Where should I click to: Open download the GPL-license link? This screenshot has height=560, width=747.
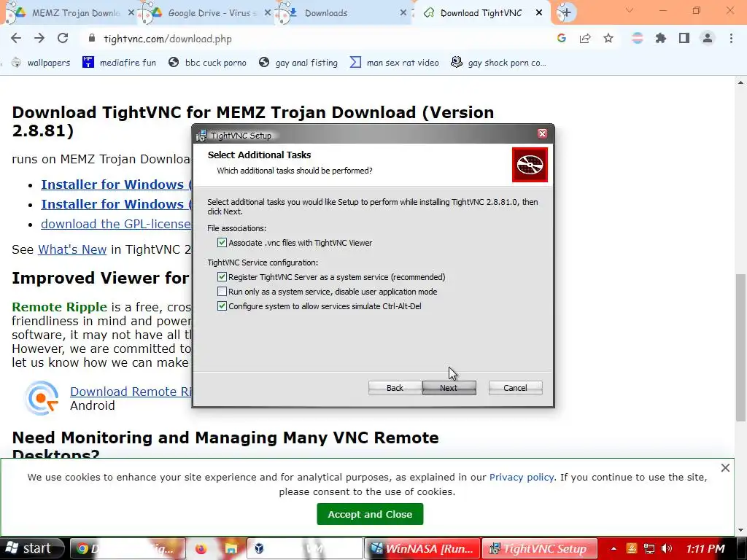click(116, 224)
